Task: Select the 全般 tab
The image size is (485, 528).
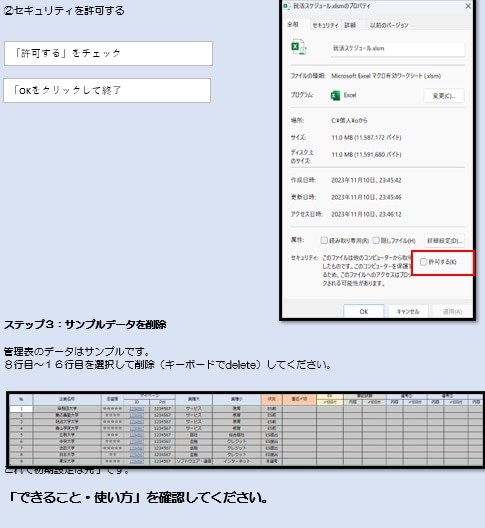Action: (293, 24)
